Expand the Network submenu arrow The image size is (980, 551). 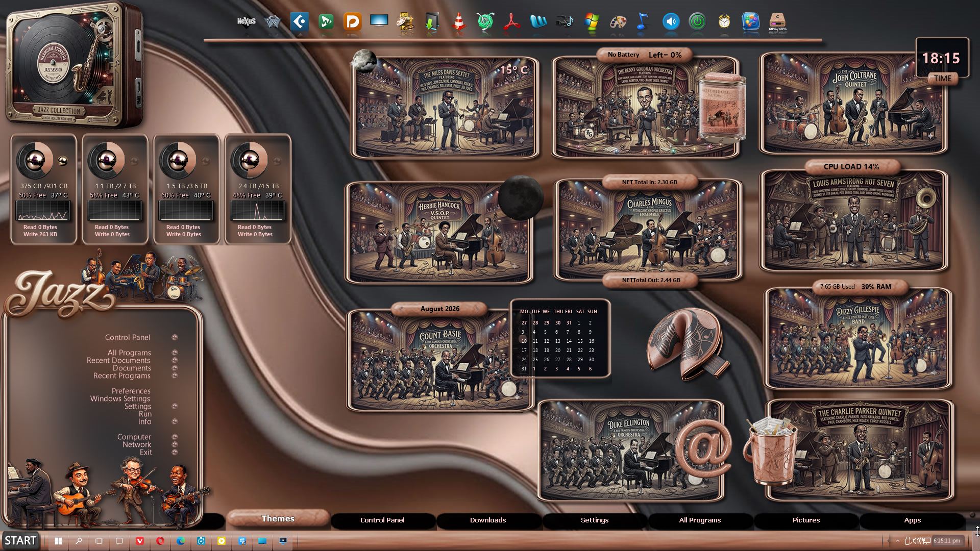[x=175, y=444]
